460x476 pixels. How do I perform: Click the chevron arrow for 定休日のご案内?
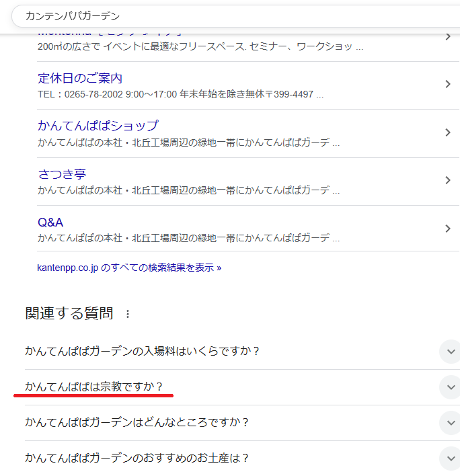[x=448, y=84]
